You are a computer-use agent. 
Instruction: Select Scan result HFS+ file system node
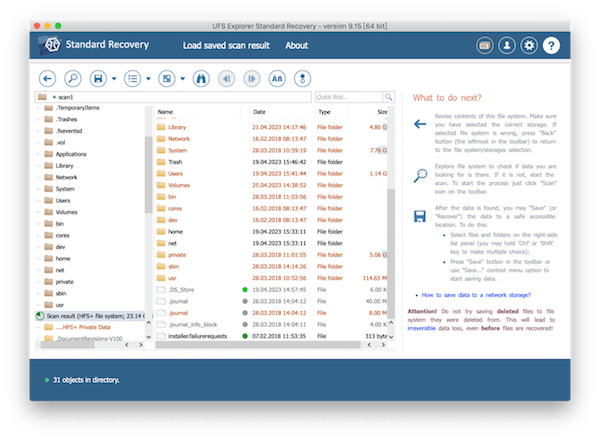(90, 316)
